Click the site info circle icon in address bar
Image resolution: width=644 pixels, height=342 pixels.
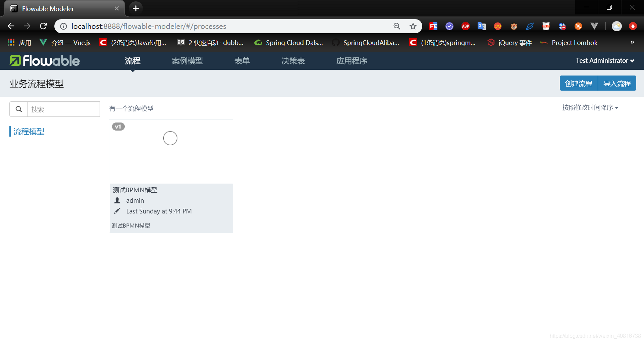click(x=63, y=26)
